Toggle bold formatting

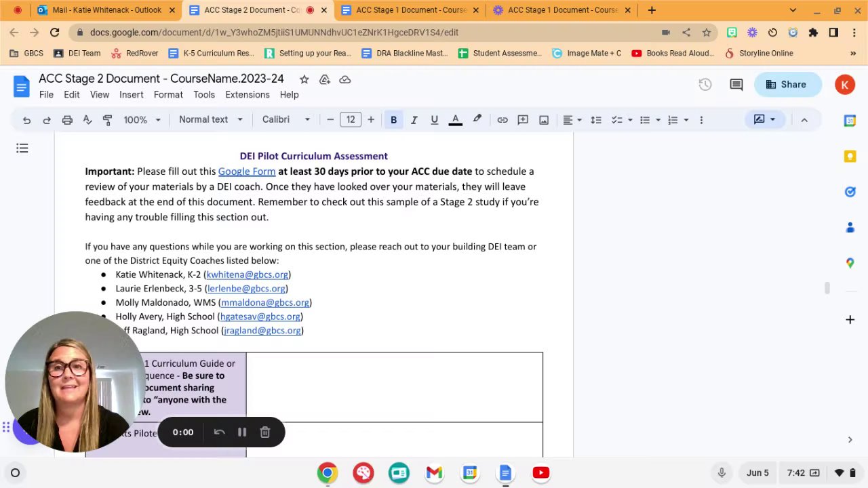[x=393, y=120]
